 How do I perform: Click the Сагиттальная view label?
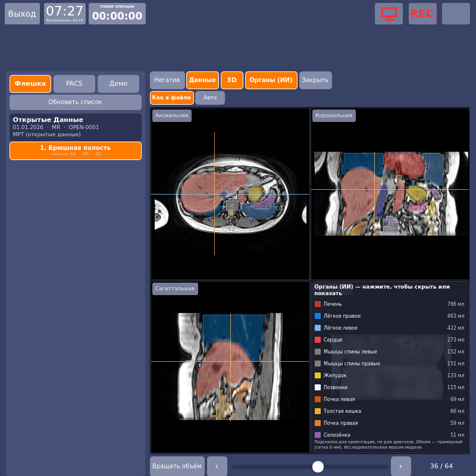[x=175, y=289]
